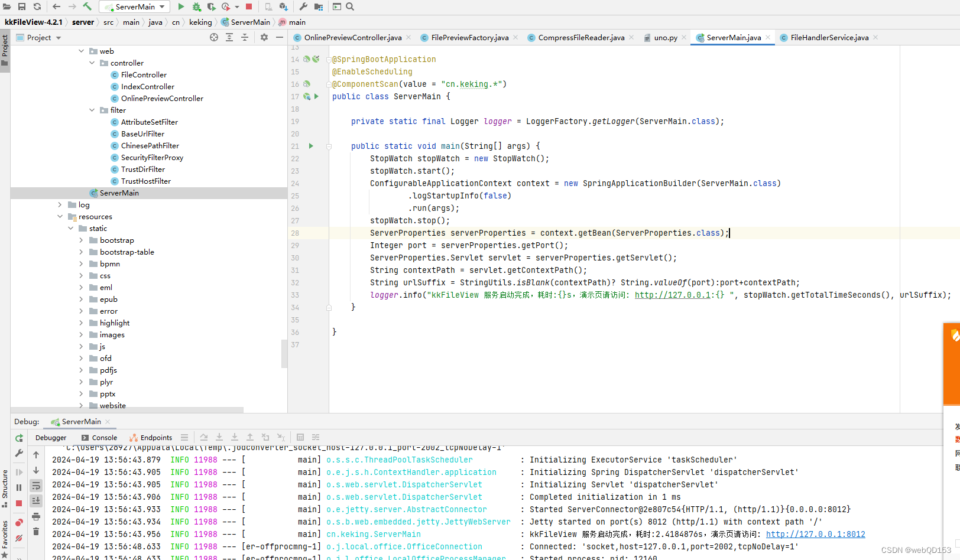The height and width of the screenshot is (560, 960).
Task: Expand the pdfjs folder
Action: [81, 370]
